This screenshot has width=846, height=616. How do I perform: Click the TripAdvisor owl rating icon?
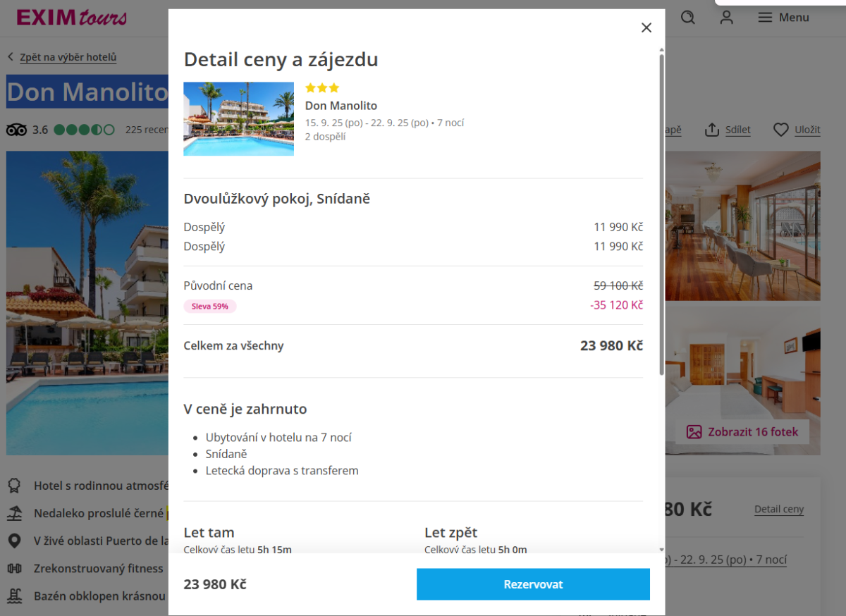click(x=16, y=130)
